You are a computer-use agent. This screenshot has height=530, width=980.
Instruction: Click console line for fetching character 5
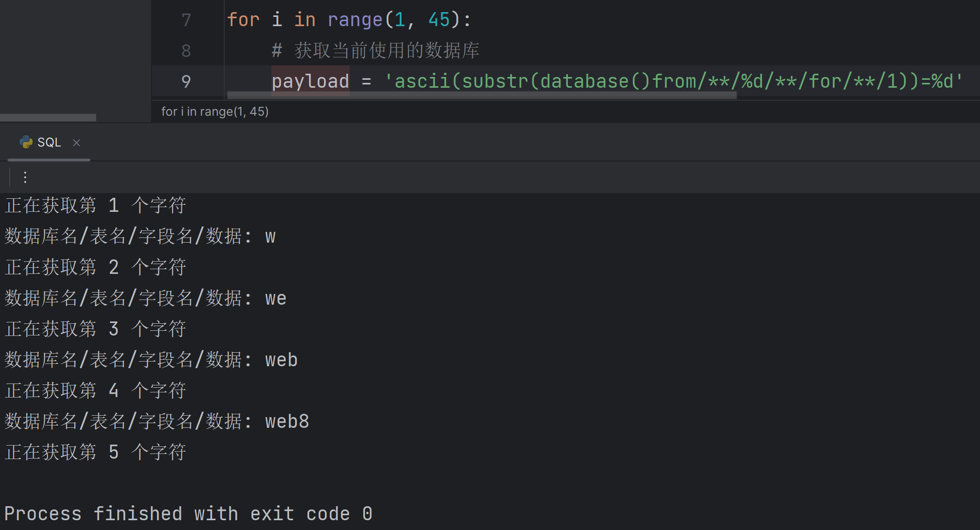pyautogui.click(x=96, y=453)
